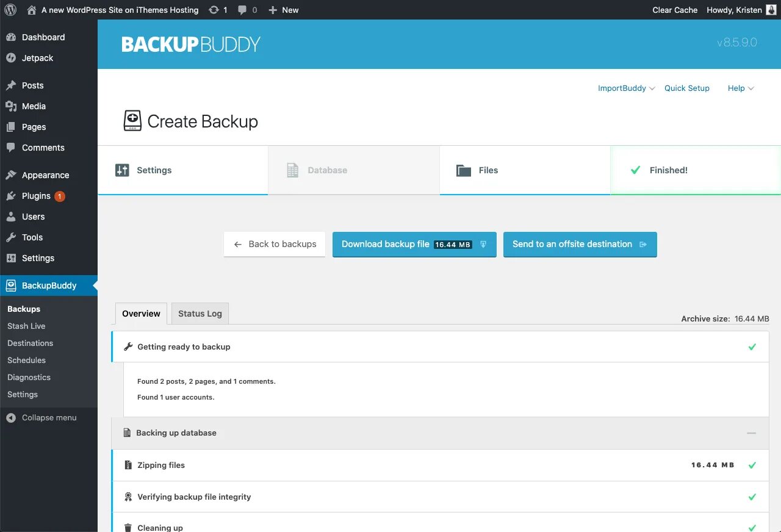Click the Jetpack sidebar icon
Image resolution: width=781 pixels, height=532 pixels.
(11, 58)
